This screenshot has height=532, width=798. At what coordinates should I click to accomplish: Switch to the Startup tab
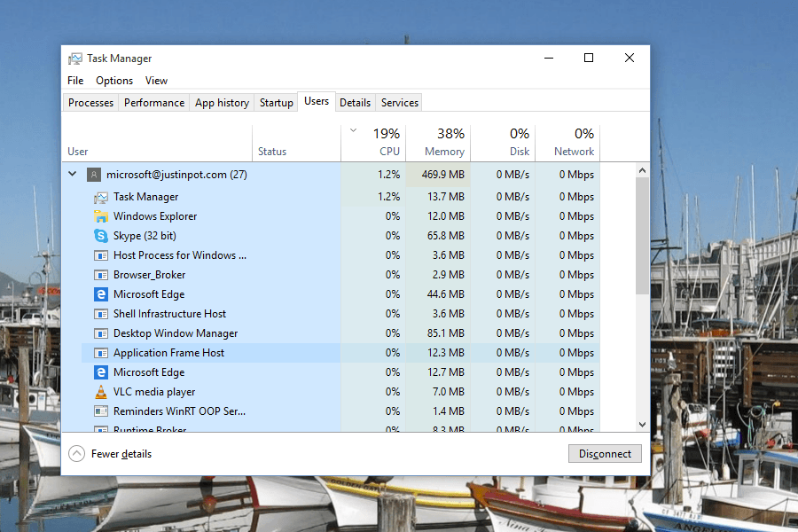[277, 102]
